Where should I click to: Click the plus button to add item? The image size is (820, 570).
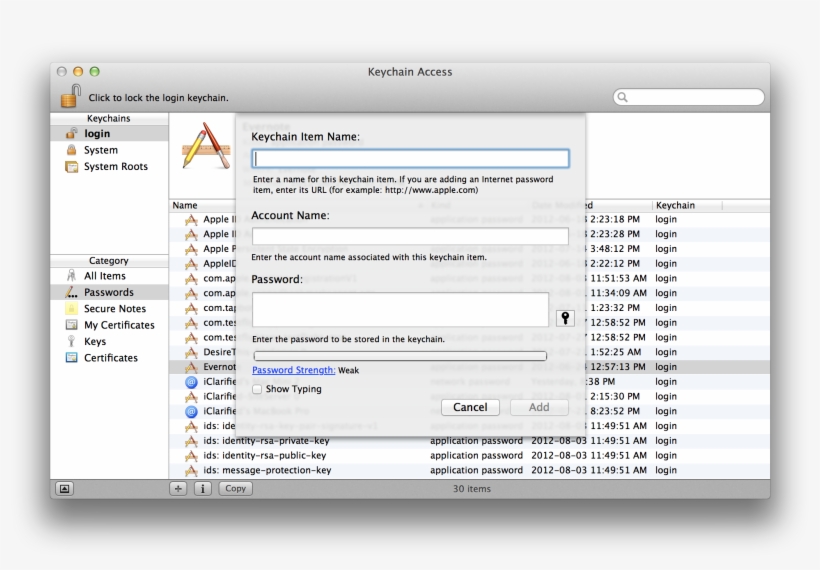[178, 489]
